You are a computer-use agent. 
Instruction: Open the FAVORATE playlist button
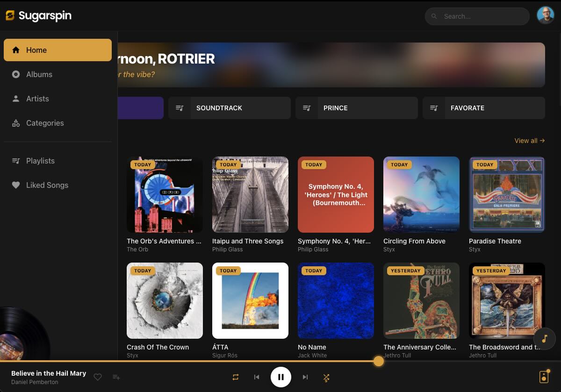tap(484, 108)
